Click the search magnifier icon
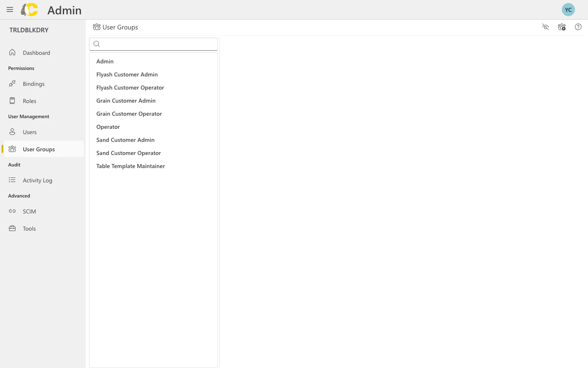 (97, 44)
